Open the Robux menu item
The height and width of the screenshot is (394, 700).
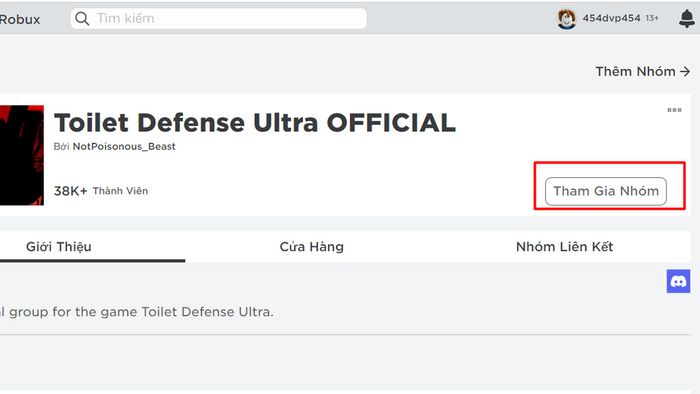[x=20, y=20]
